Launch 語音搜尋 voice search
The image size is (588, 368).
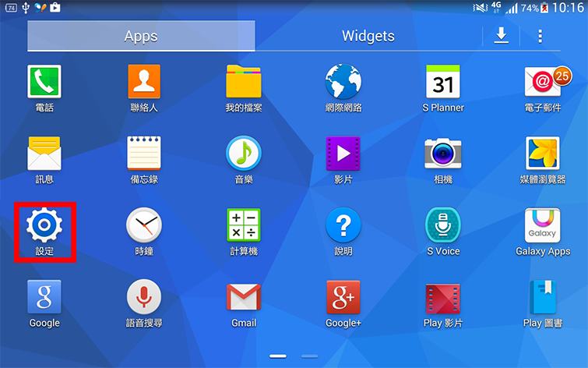144,296
